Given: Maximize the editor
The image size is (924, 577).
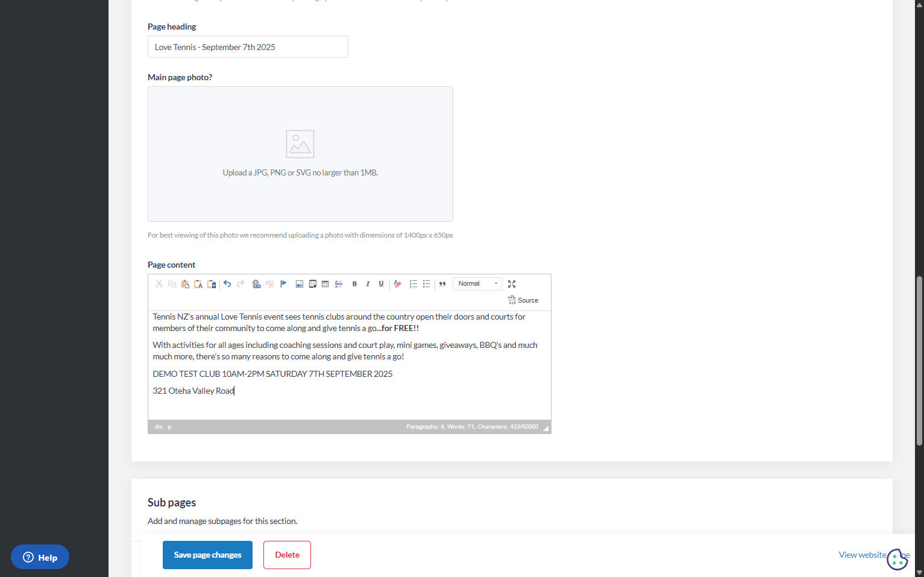Looking at the screenshot, I should [512, 284].
